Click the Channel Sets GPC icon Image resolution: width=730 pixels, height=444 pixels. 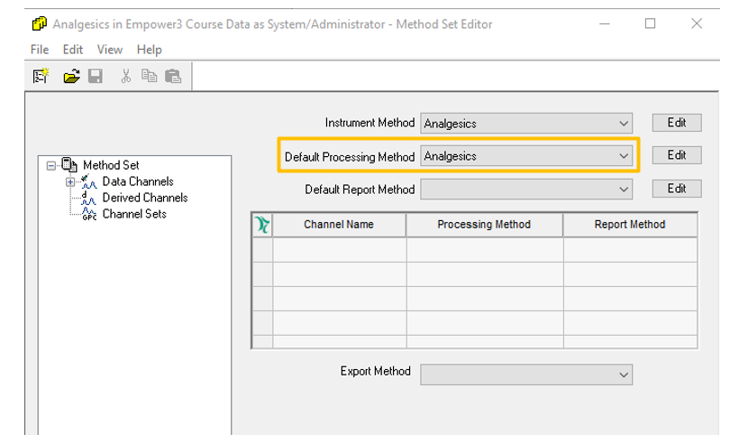89,214
